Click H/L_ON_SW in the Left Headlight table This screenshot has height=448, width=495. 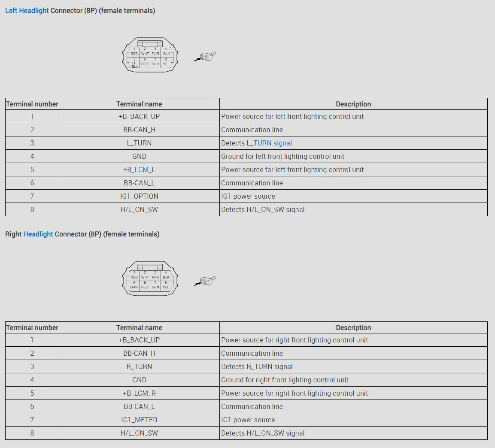point(139,209)
